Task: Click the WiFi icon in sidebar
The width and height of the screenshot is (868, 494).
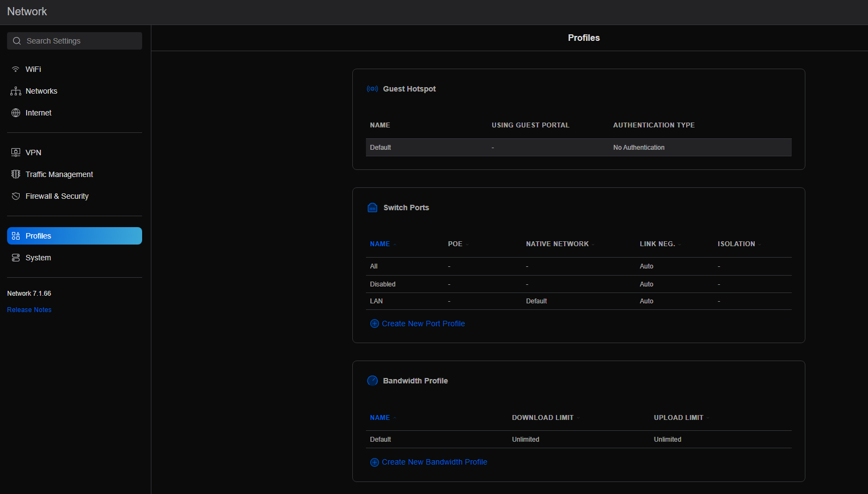Action: 16,69
